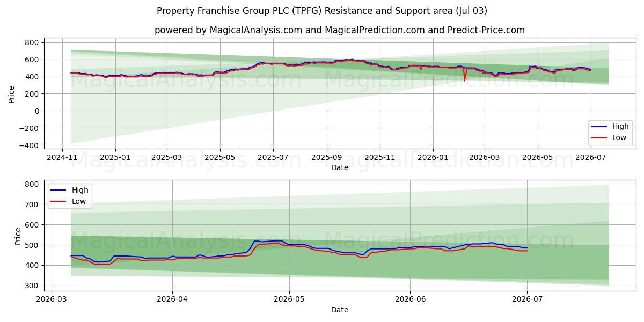The width and height of the screenshot is (644, 322).
Task: Click the bottom chart y-axis value '800'
Action: click(33, 184)
